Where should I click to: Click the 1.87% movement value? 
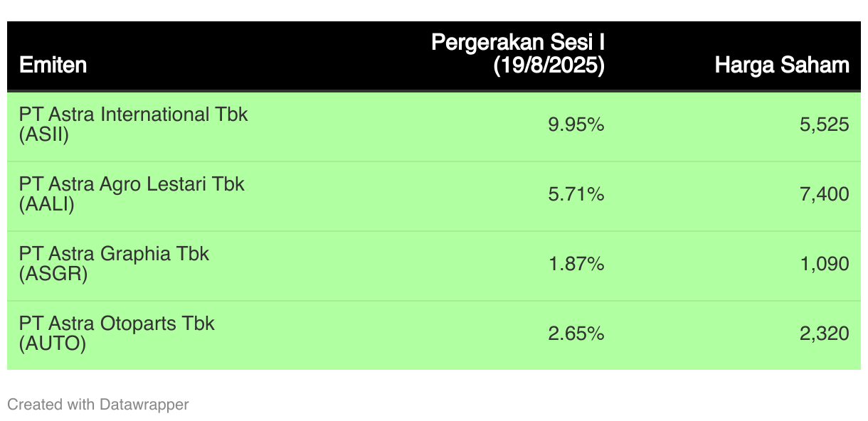pyautogui.click(x=576, y=264)
